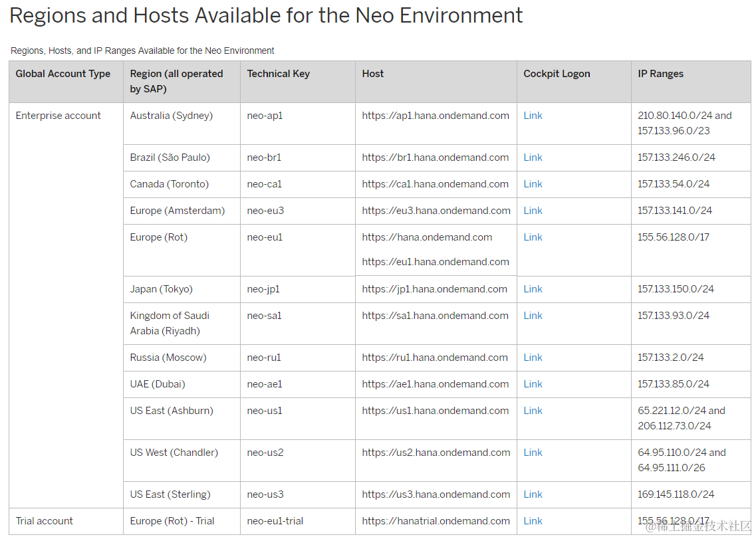Follow the US East (Sterling) cockpit Link
756x537 pixels.
(533, 494)
